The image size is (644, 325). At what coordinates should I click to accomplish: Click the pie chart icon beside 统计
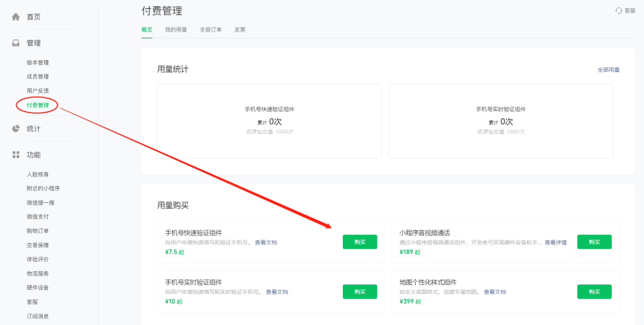coord(16,129)
